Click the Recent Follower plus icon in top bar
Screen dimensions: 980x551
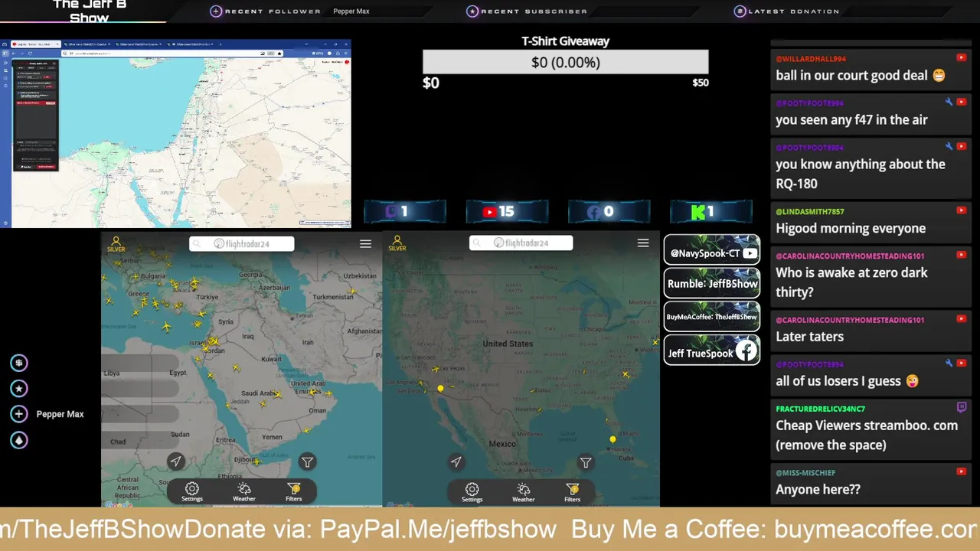point(216,11)
